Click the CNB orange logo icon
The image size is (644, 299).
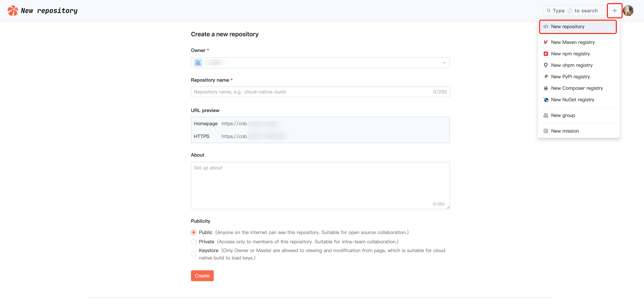pos(12,10)
